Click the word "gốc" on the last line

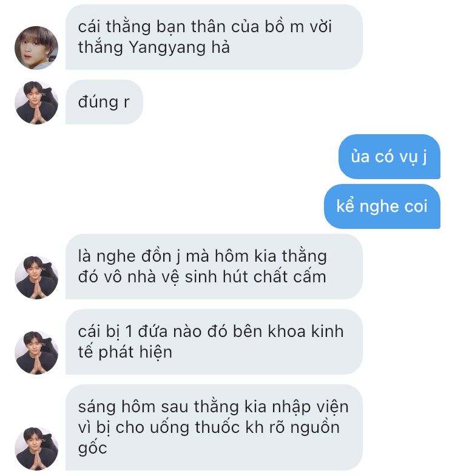pos(92,448)
